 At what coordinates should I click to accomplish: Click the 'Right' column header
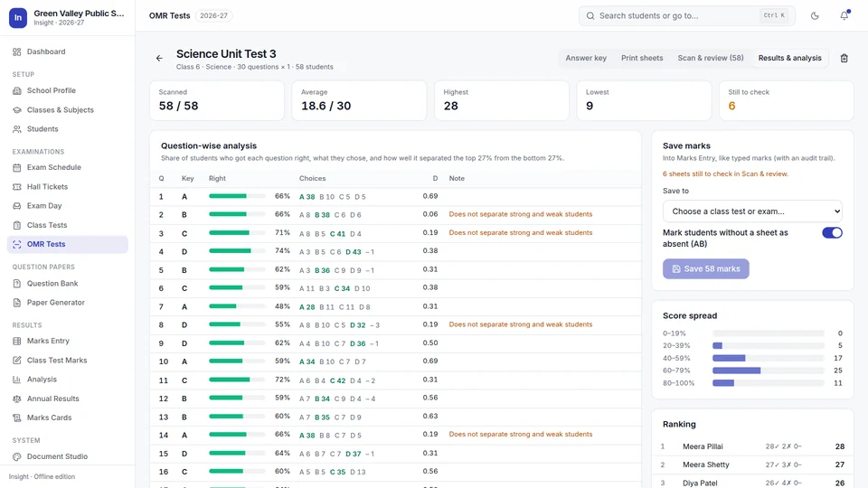coord(217,179)
